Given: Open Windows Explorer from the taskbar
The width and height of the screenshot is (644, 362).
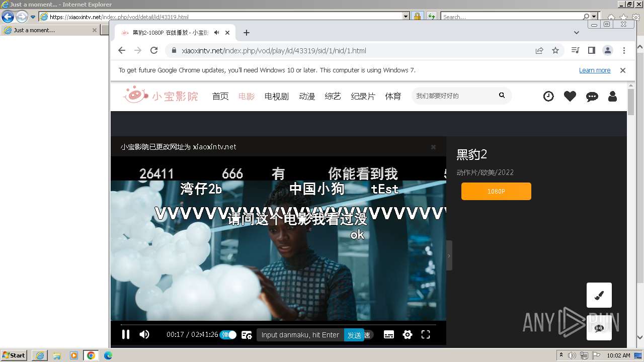Looking at the screenshot, I should click(x=57, y=355).
